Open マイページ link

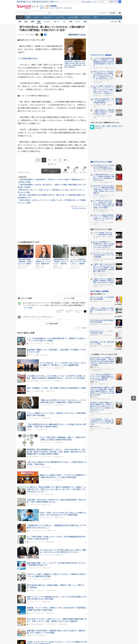(103, 13)
